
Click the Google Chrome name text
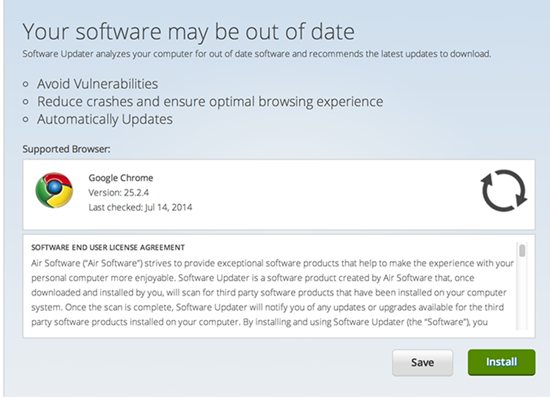pyautogui.click(x=121, y=178)
